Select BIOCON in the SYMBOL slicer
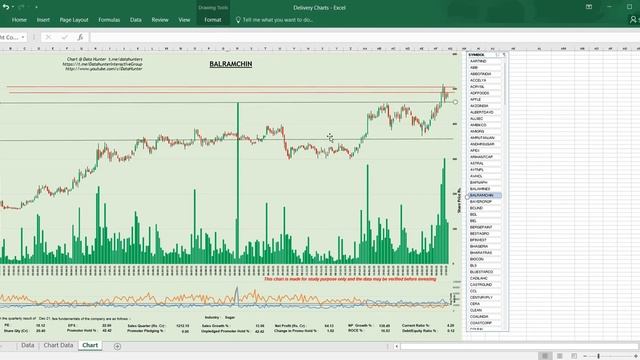This screenshot has height=360, width=640. coord(485,259)
